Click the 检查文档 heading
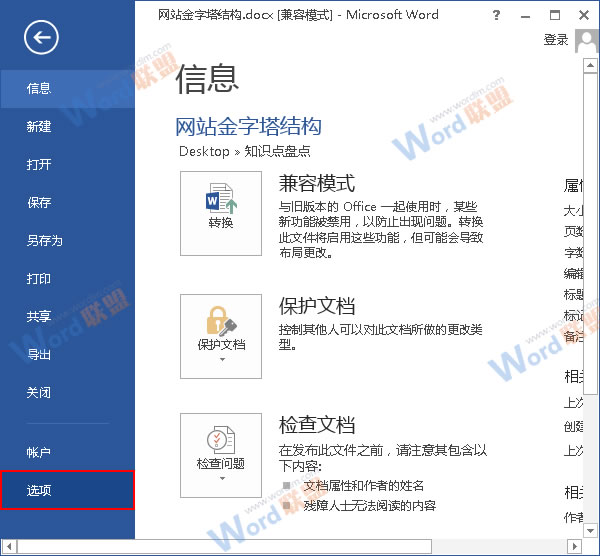This screenshot has height=556, width=600. pos(317,425)
